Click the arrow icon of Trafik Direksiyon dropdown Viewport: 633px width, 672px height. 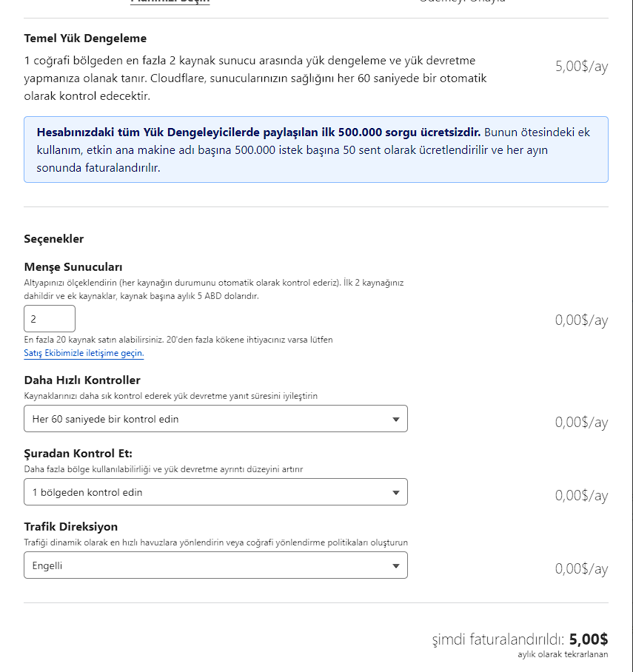[x=396, y=565]
